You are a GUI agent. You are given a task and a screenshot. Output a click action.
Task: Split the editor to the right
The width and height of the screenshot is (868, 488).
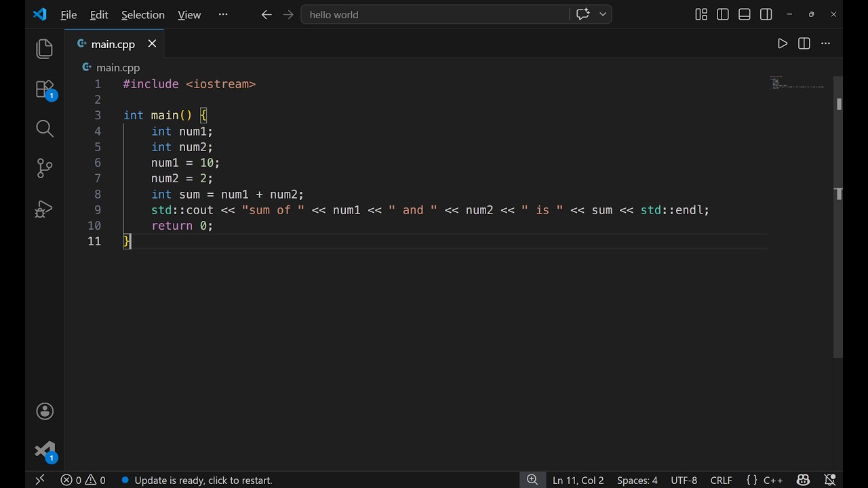pyautogui.click(x=804, y=43)
